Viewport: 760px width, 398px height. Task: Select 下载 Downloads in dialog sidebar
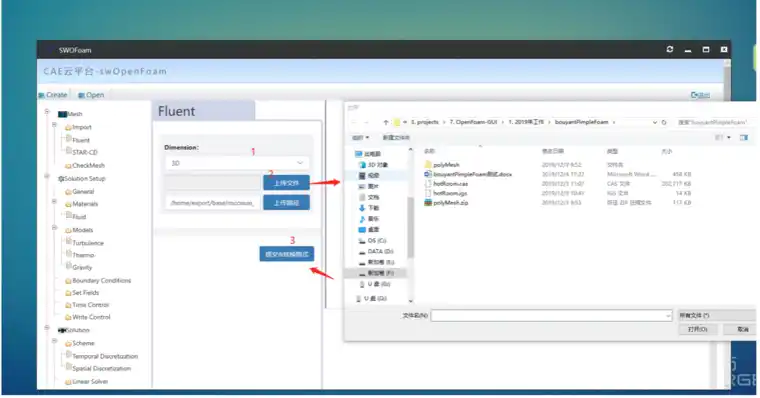(369, 208)
